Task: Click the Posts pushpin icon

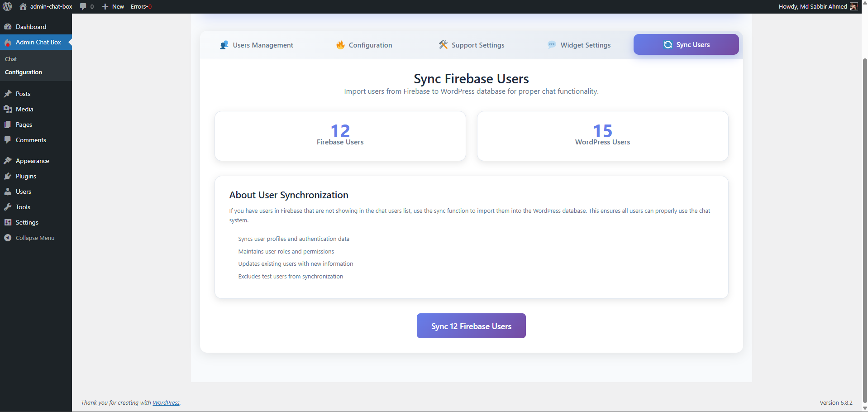Action: pyautogui.click(x=8, y=94)
